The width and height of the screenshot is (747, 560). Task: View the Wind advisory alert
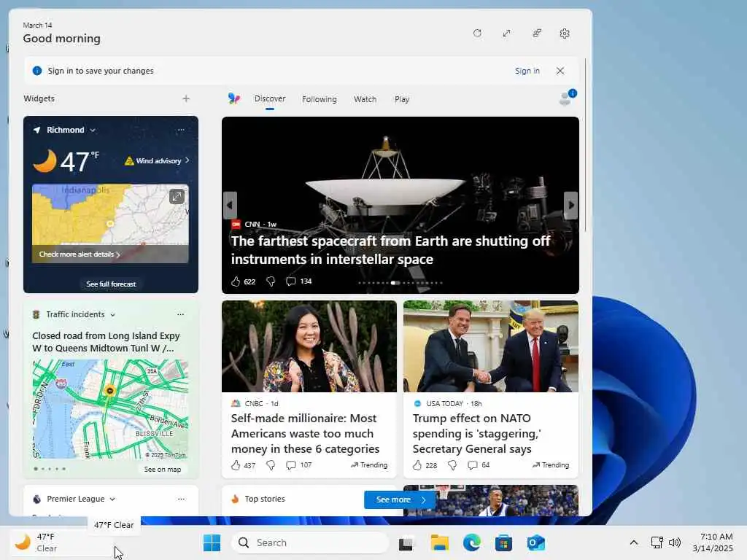[158, 161]
